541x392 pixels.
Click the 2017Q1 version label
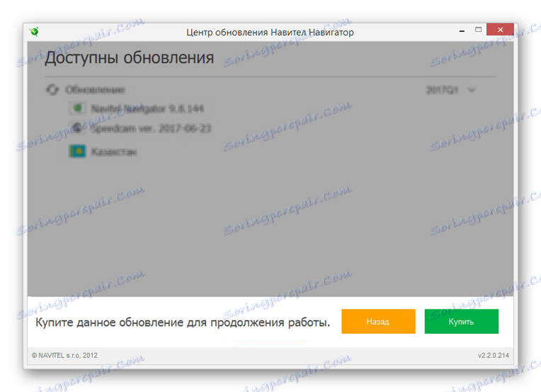442,90
